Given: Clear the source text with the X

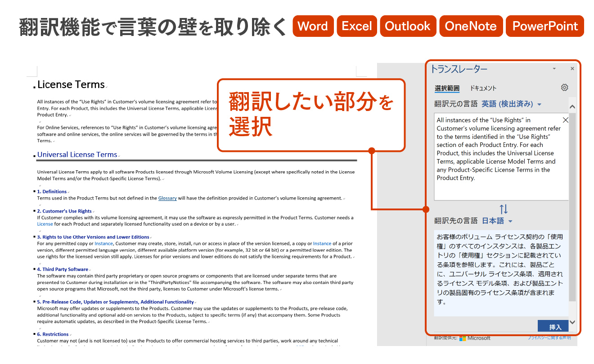Looking at the screenshot, I should (x=566, y=120).
